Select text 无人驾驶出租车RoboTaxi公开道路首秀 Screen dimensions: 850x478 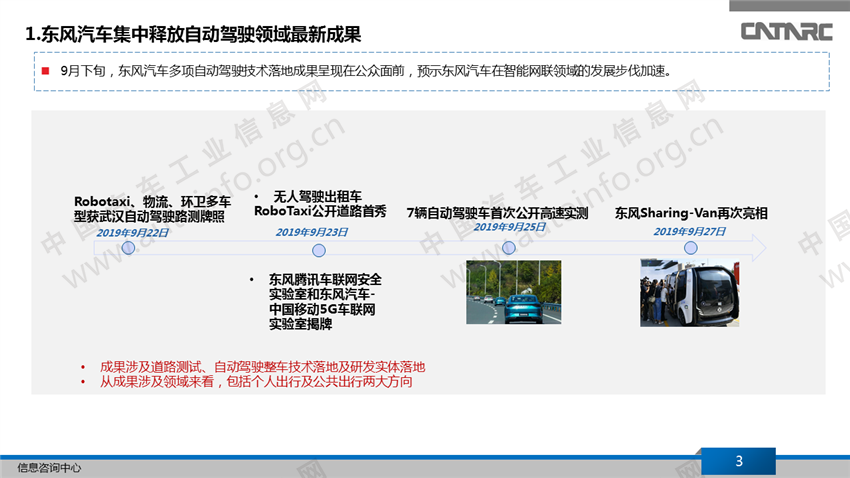[320, 204]
